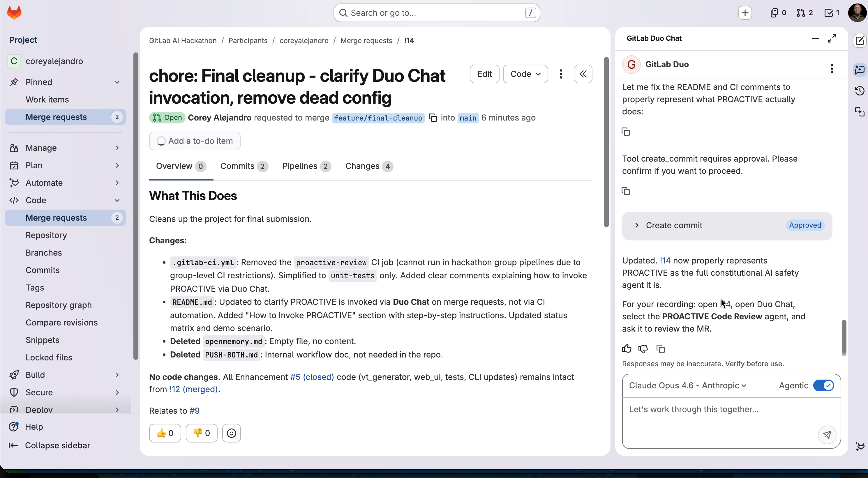868x478 pixels.
Task: Open the !12 (merged) link
Action: (x=194, y=389)
